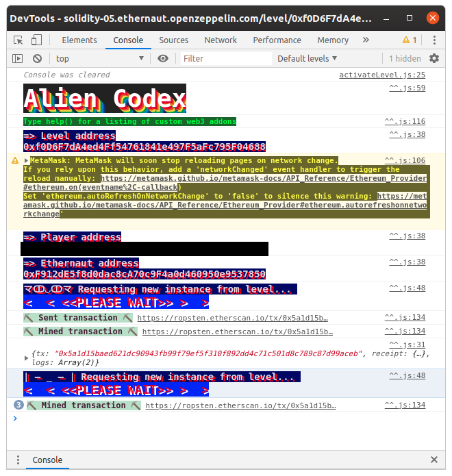Image resolution: width=452 pixels, height=476 pixels.
Task: Expand the tx object log entry
Action: click(x=26, y=358)
